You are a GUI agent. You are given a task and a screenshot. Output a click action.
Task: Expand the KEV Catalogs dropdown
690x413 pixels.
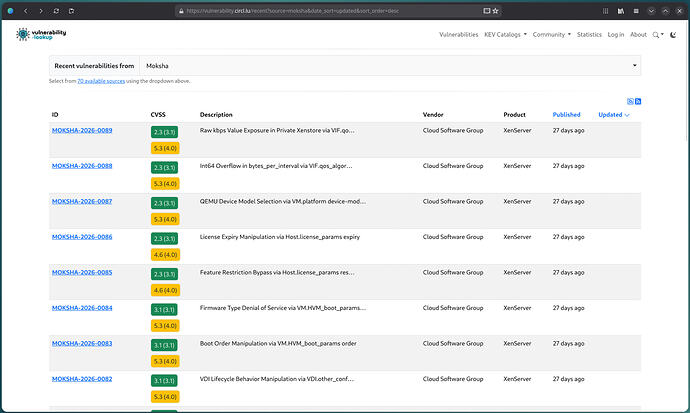coord(505,34)
